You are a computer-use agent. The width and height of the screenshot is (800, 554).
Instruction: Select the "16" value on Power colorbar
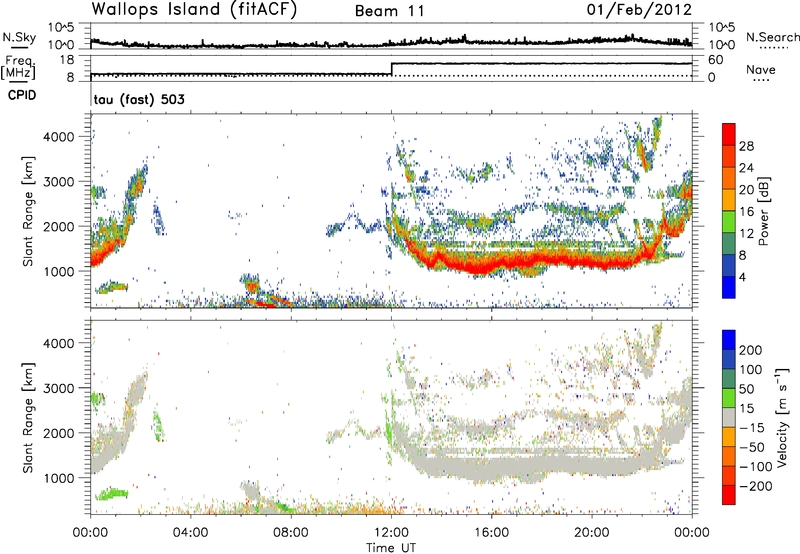[x=746, y=212]
